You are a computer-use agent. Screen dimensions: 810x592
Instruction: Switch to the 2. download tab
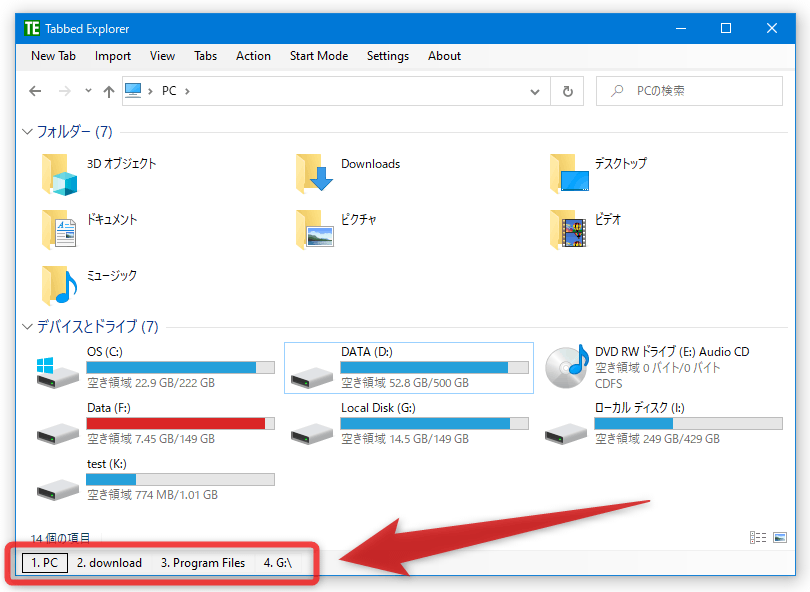pos(110,563)
